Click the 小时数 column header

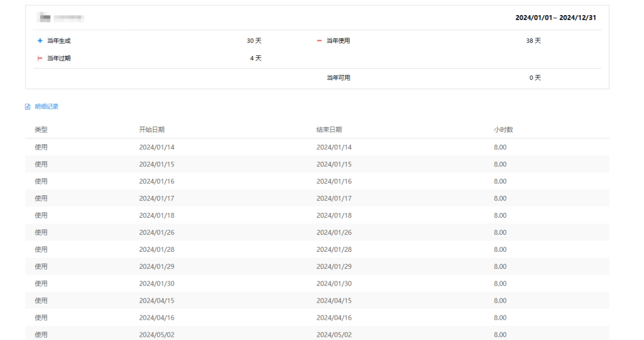coord(503,130)
